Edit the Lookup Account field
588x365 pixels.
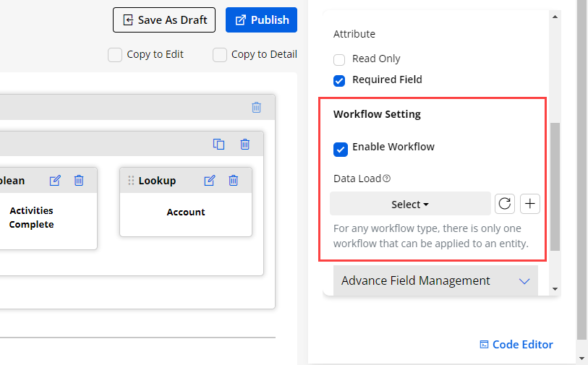[210, 181]
